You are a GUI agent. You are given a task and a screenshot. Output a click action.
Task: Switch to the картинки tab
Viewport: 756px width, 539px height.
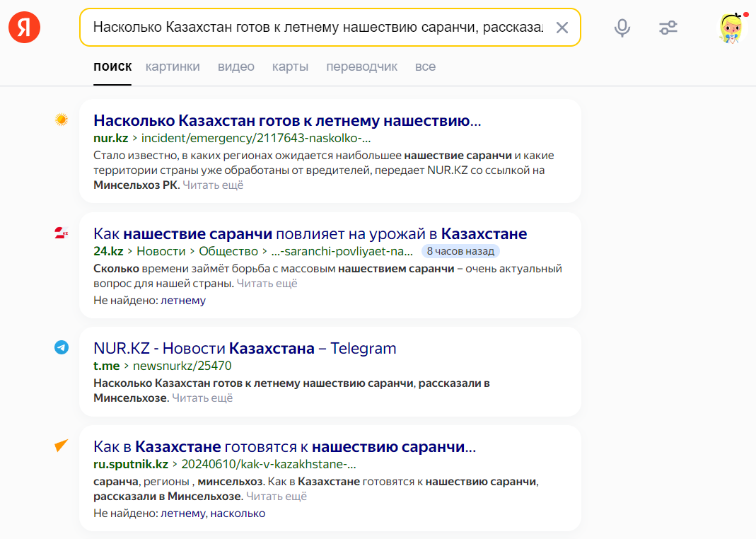[x=173, y=66]
